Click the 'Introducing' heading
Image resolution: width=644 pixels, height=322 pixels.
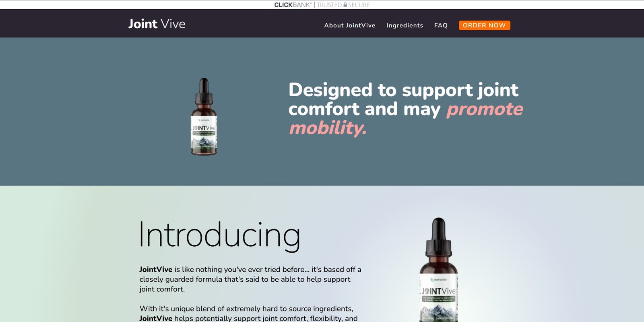tap(219, 235)
